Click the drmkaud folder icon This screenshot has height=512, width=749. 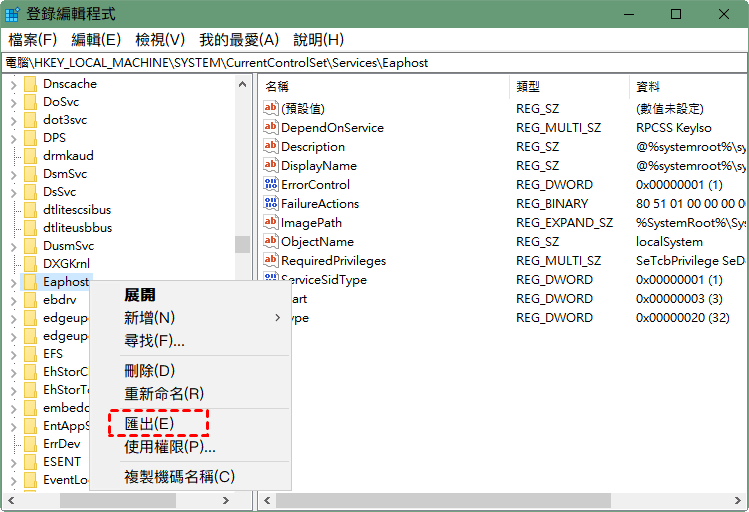(x=30, y=156)
